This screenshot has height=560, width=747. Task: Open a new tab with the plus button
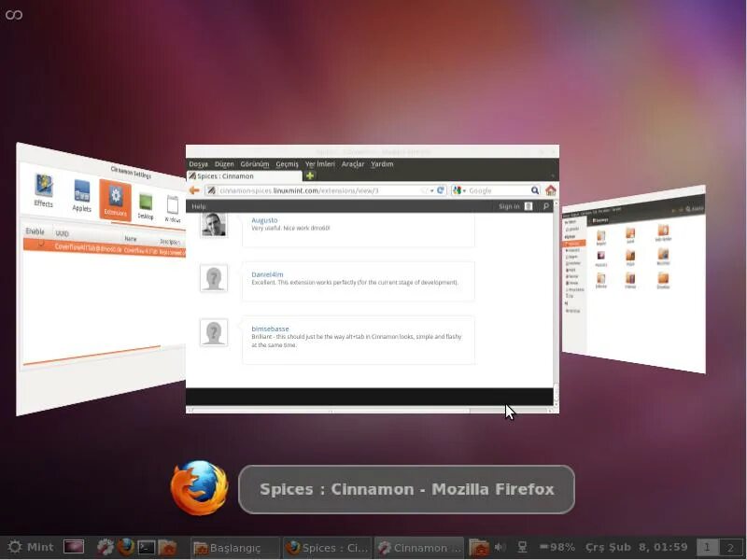[310, 175]
